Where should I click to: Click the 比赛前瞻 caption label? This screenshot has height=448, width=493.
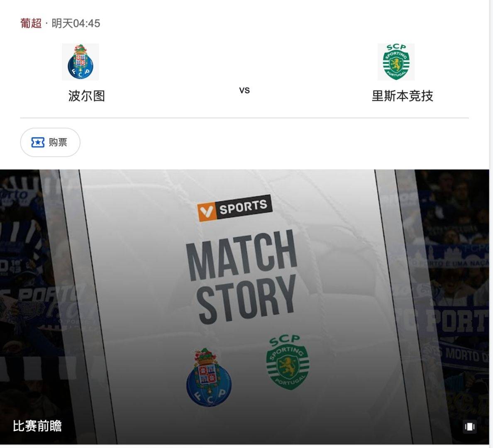tap(37, 426)
